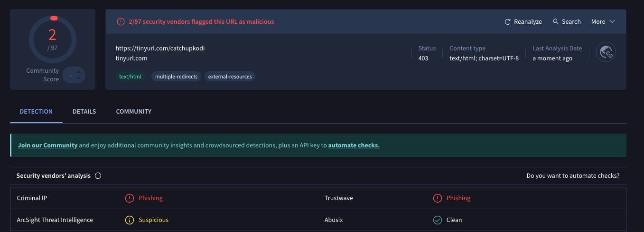Click the Status value 403
This screenshot has width=644, height=232.
[x=423, y=58]
